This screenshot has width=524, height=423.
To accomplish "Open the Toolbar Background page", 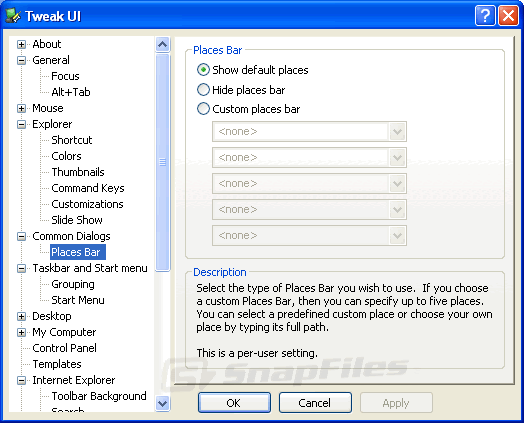I will point(99,396).
